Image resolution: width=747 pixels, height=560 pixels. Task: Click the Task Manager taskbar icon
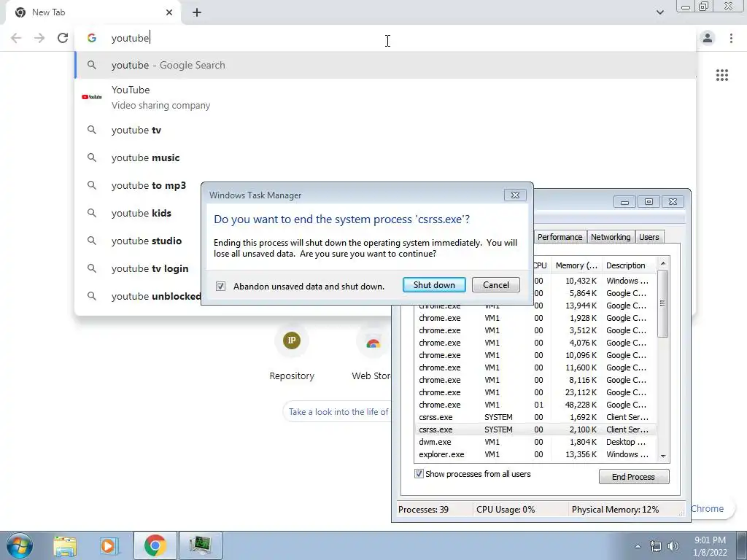tap(200, 545)
